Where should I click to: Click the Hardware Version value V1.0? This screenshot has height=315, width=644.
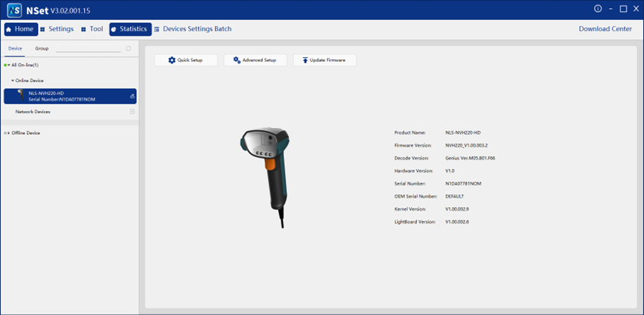tap(450, 171)
